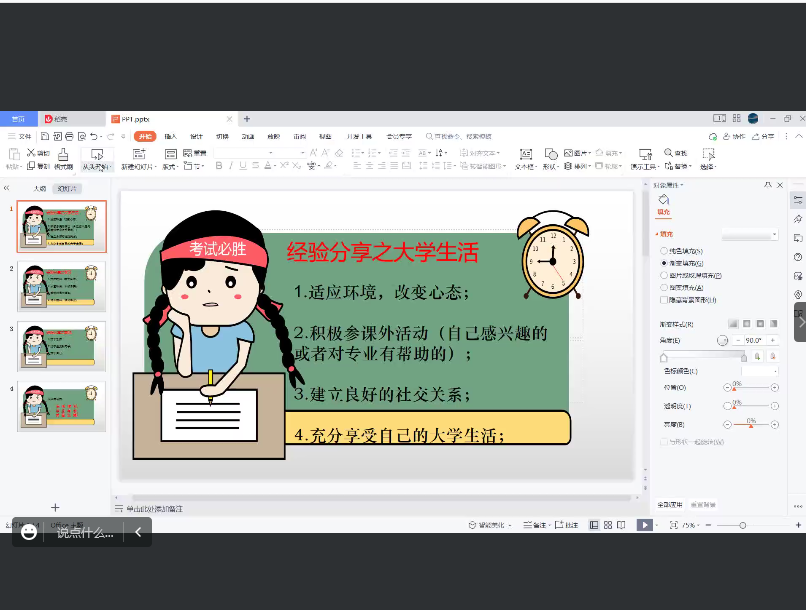Click the Bold formatting icon

(x=219, y=166)
